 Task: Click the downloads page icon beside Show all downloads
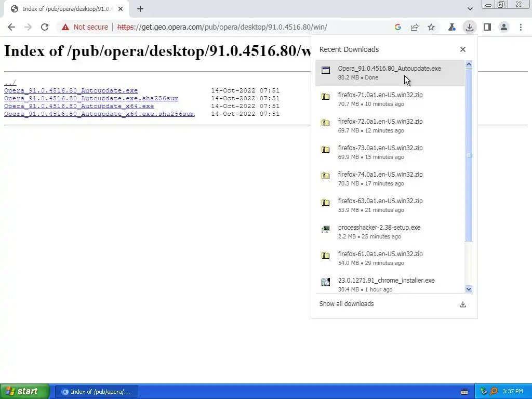(x=463, y=304)
